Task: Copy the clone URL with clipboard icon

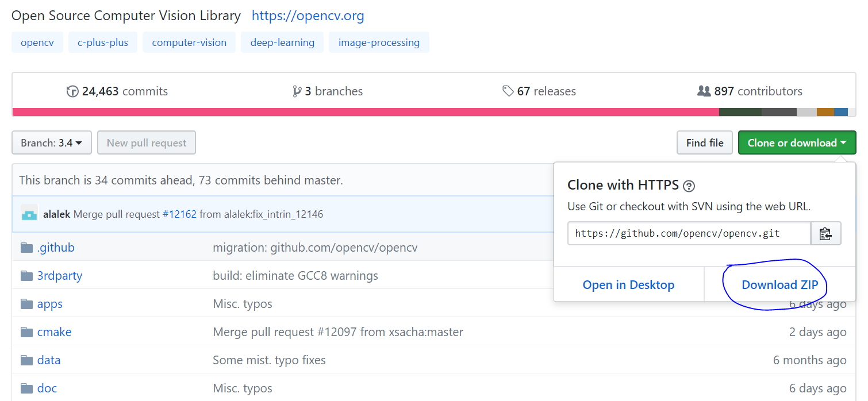Action: tap(826, 233)
